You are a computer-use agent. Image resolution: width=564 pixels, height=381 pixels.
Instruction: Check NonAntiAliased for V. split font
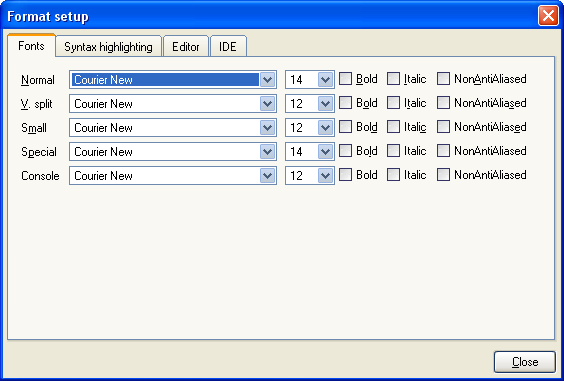coord(443,103)
